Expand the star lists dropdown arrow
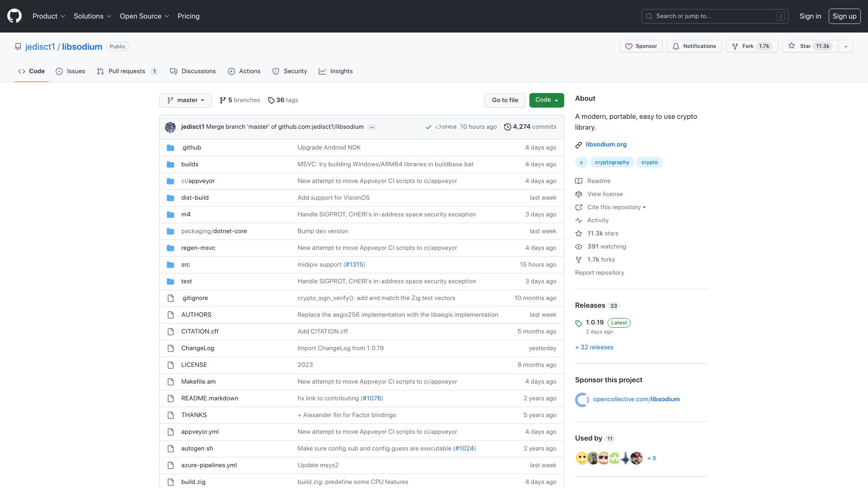The image size is (868, 488). (x=845, y=46)
